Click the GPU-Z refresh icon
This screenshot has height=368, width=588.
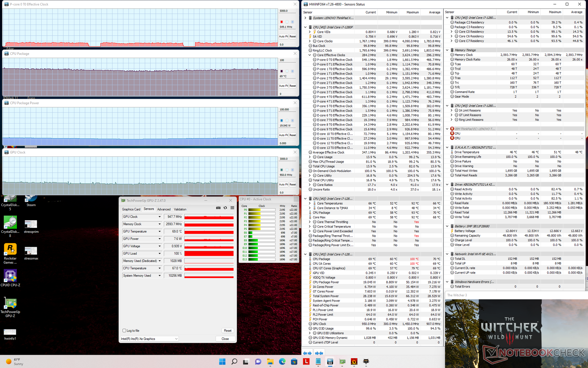225,208
